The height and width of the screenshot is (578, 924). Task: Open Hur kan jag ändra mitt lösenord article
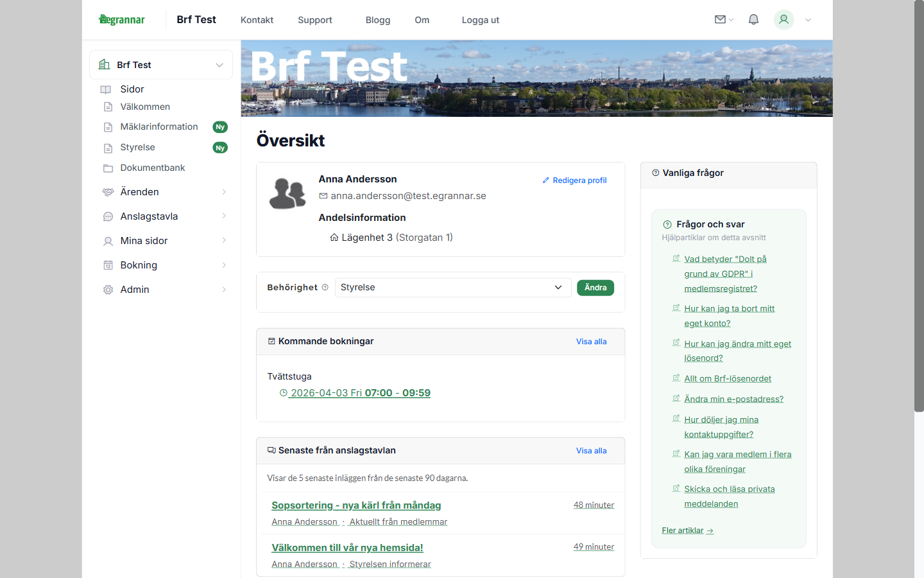(x=737, y=351)
